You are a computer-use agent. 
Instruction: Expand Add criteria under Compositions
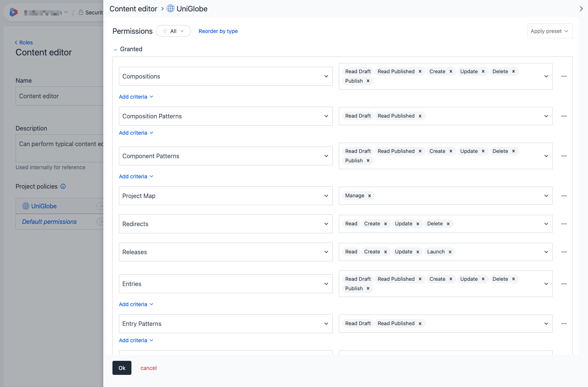(x=136, y=97)
